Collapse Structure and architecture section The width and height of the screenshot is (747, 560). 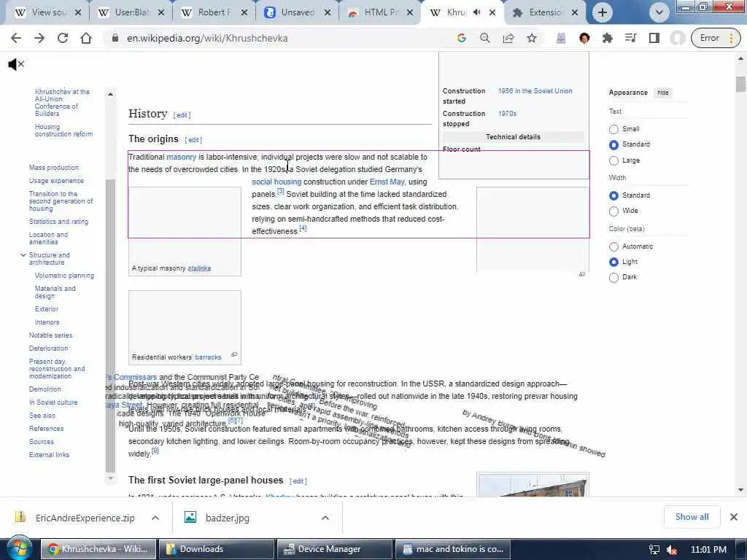(x=23, y=255)
